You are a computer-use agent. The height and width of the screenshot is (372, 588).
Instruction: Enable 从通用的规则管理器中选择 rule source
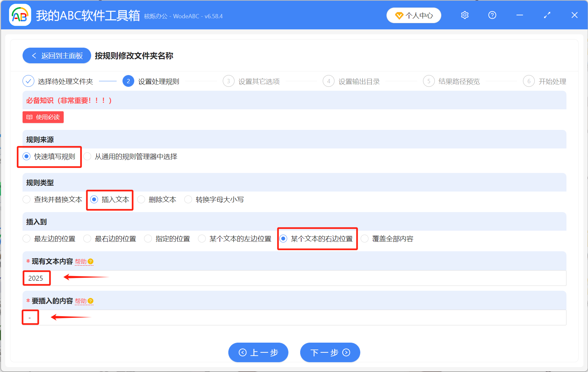(87, 157)
